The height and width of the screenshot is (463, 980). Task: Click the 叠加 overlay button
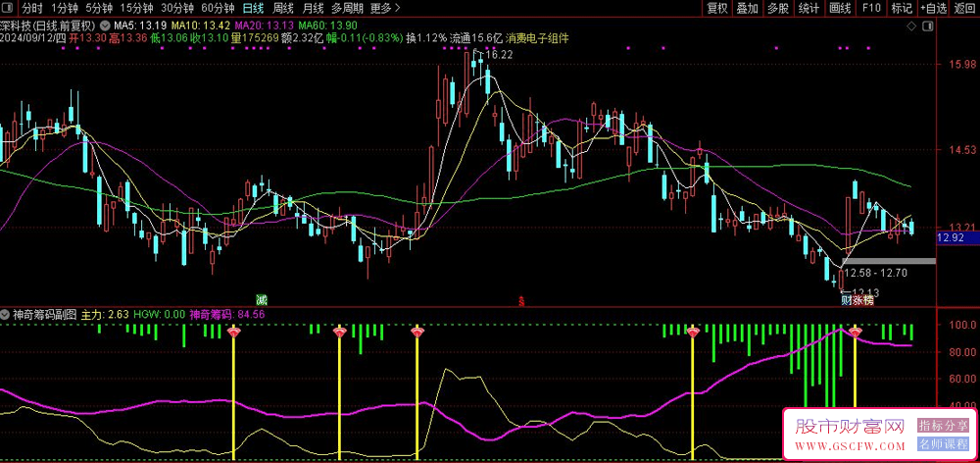click(748, 8)
